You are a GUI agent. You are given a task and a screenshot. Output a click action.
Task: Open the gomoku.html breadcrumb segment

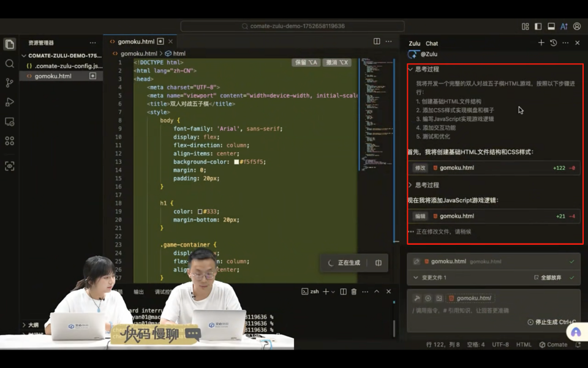(135, 53)
